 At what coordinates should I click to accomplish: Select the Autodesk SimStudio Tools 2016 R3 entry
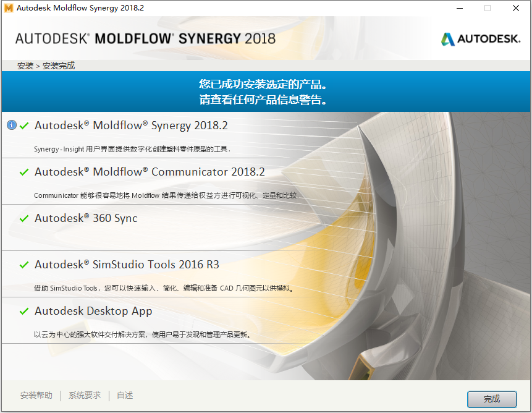coord(127,265)
